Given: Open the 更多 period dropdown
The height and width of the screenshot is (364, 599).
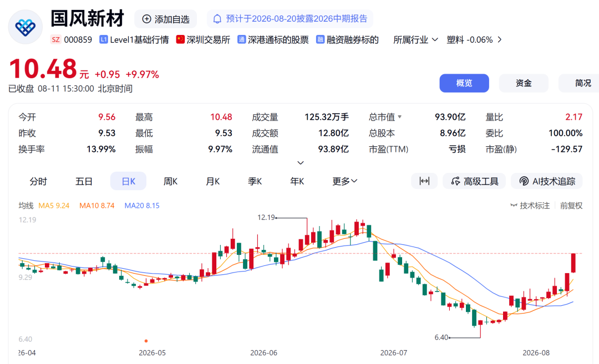Looking at the screenshot, I should click(344, 181).
